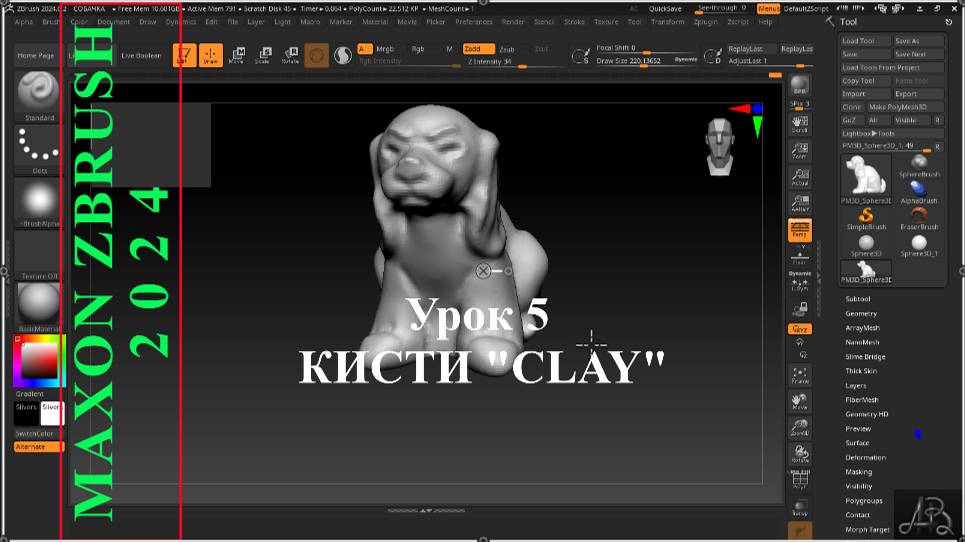The height and width of the screenshot is (542, 965).
Task: Open the Alpha menu
Action: pos(23,22)
